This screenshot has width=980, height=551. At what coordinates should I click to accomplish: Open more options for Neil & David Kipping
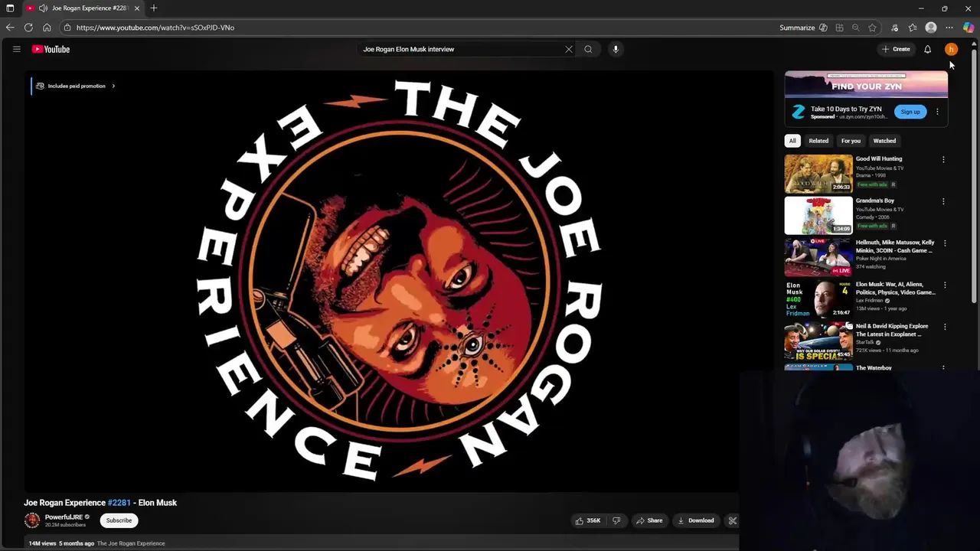click(943, 327)
